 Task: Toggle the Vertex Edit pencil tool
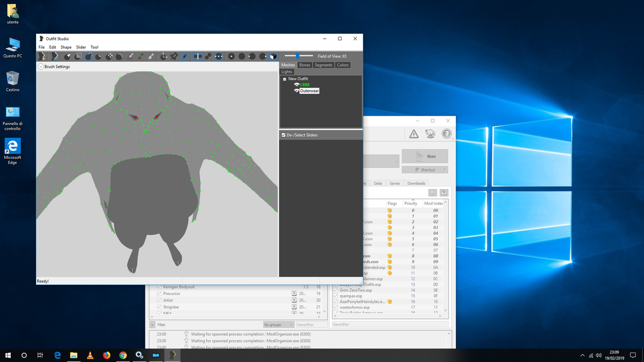click(185, 56)
